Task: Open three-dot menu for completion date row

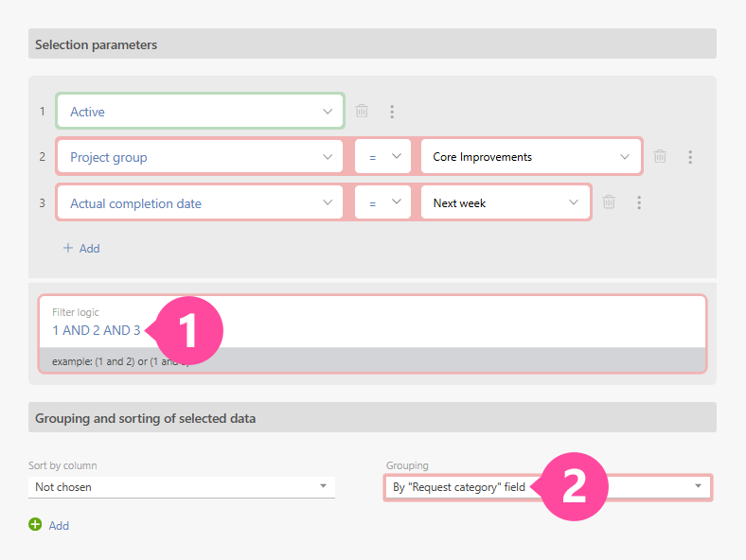Action: pyautogui.click(x=640, y=202)
